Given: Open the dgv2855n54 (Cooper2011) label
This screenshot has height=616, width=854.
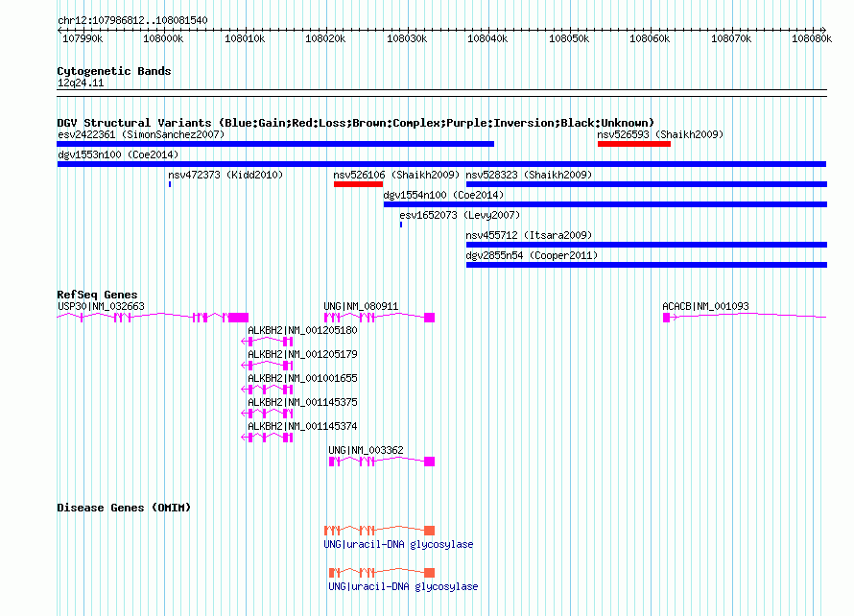Looking at the screenshot, I should tap(532, 255).
